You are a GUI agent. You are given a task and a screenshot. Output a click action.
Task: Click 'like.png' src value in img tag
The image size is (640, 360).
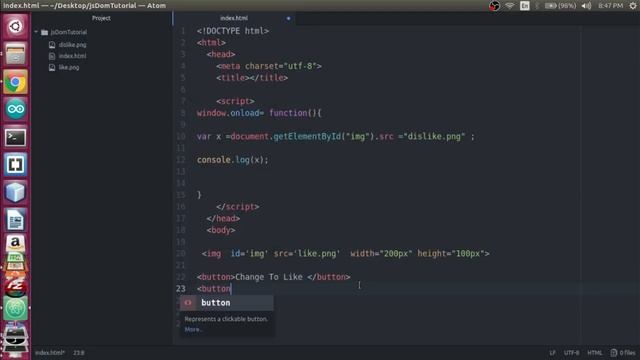318,253
